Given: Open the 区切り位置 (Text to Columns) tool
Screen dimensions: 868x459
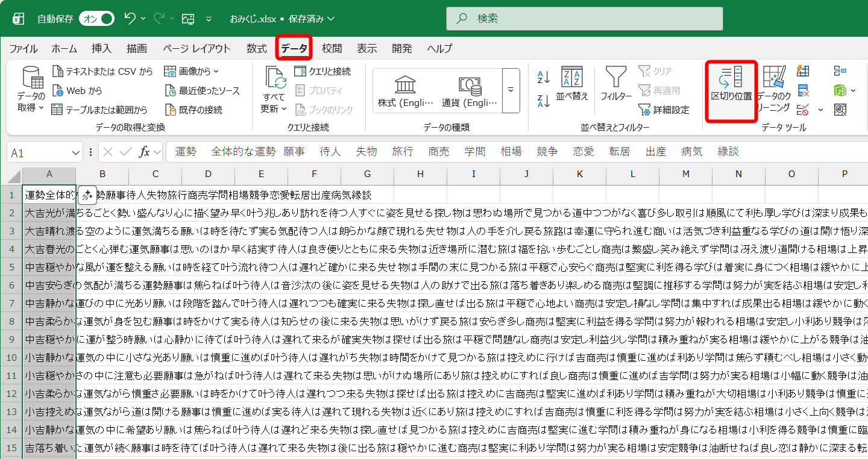Looking at the screenshot, I should 731,90.
